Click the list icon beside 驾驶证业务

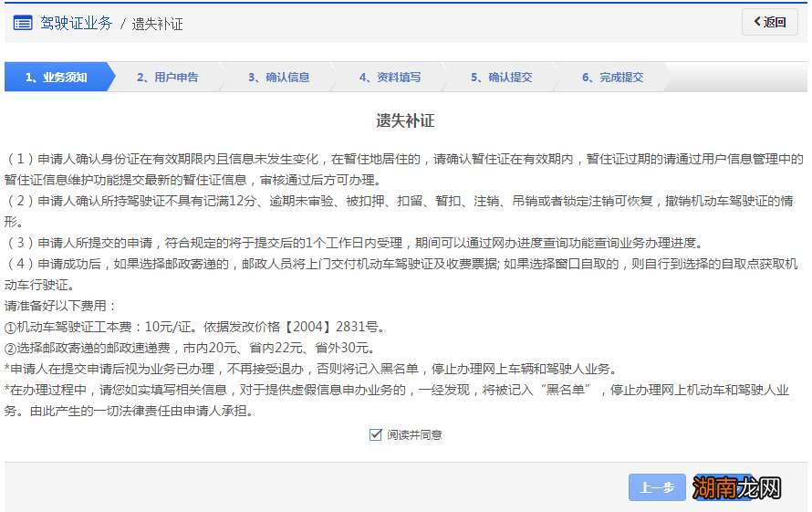pyautogui.click(x=23, y=23)
